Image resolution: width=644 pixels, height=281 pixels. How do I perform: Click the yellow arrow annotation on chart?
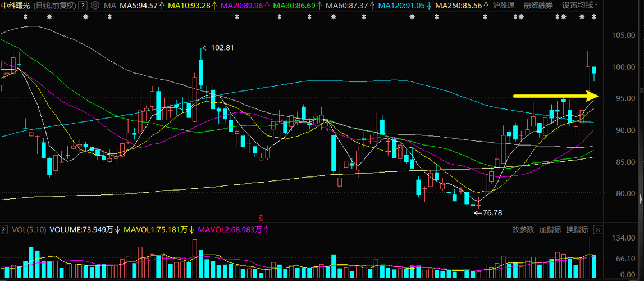click(556, 96)
